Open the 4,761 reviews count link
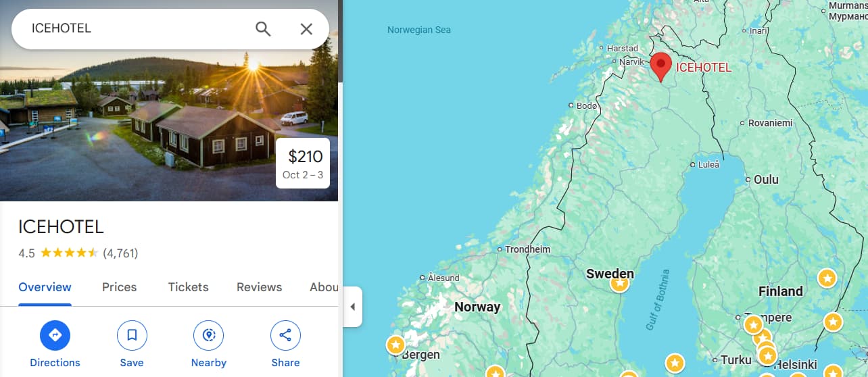This screenshot has width=868, height=377. tap(120, 253)
